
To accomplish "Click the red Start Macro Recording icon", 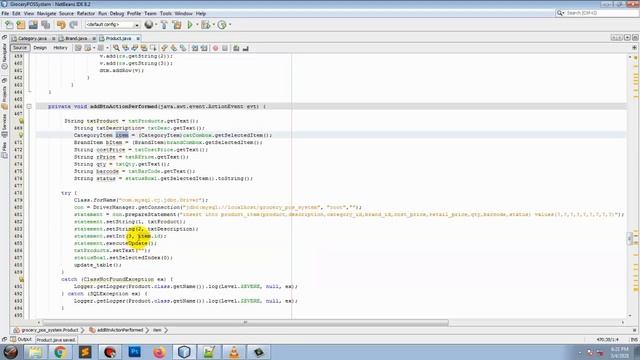I will tap(216, 48).
